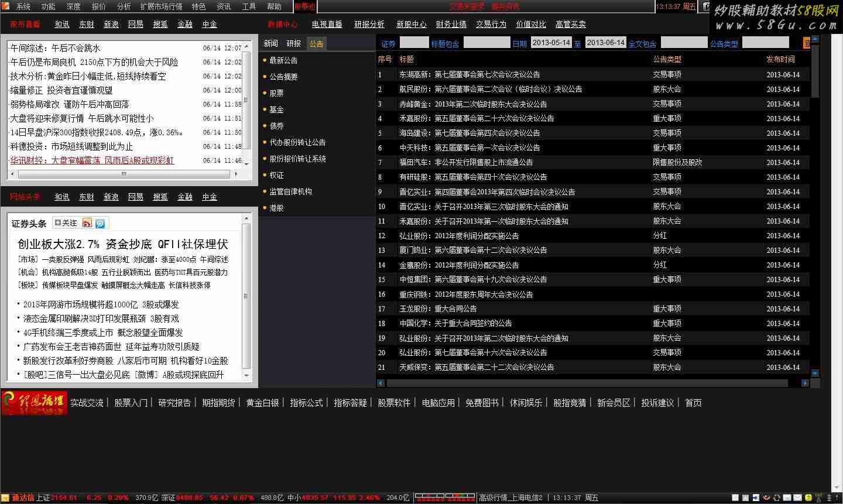Open 指标公式 forum link
The width and height of the screenshot is (843, 504).
(x=306, y=403)
